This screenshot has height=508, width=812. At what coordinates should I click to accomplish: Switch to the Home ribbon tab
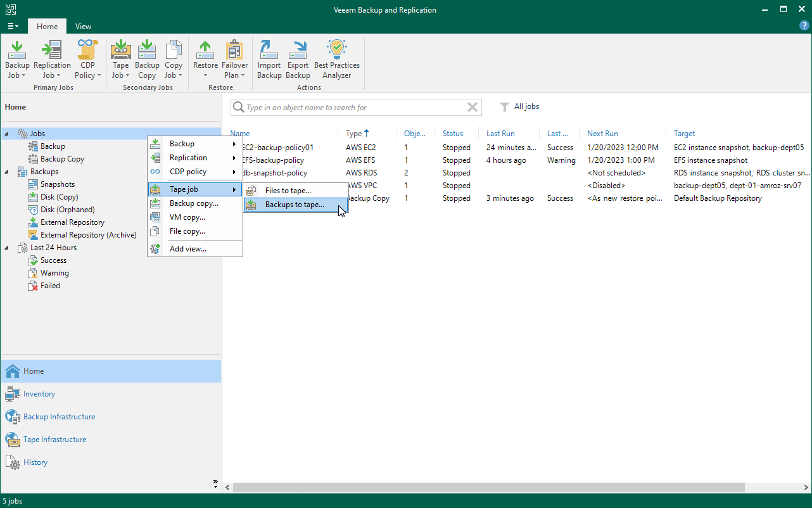(47, 27)
